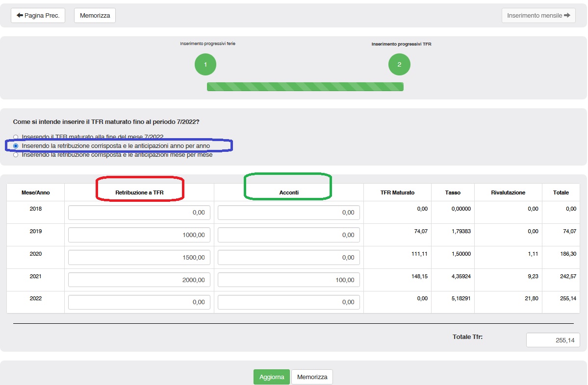Click the 2021 Acconti field showing 100,00
This screenshot has height=385, width=588.
(288, 280)
